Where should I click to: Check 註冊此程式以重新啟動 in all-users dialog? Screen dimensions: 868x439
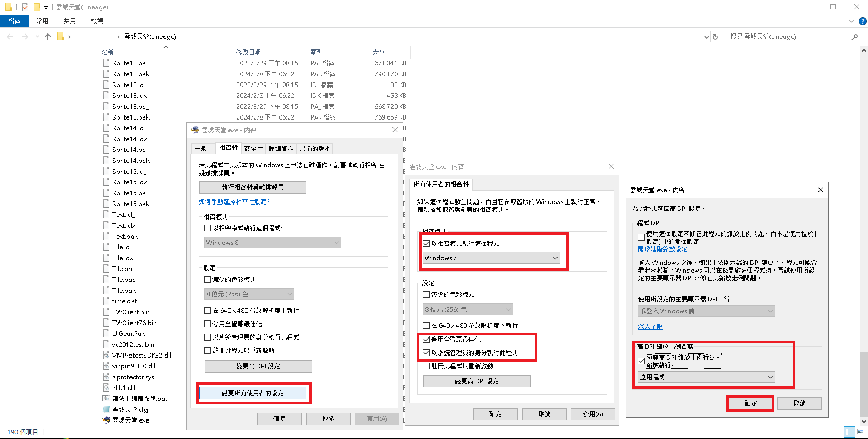(x=426, y=366)
